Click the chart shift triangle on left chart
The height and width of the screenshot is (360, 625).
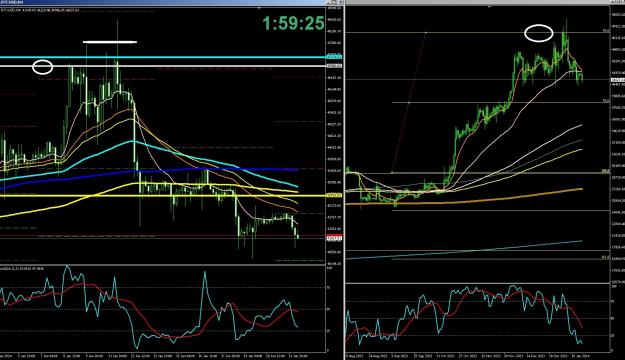(x=259, y=8)
